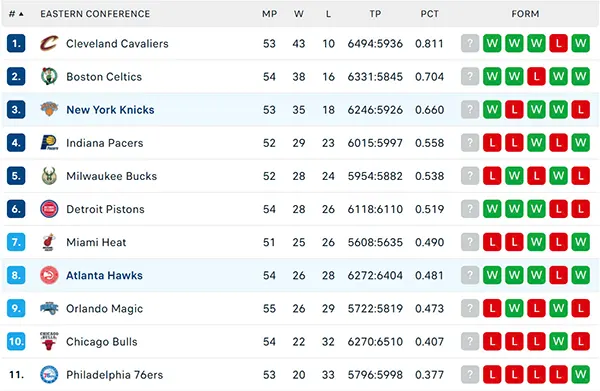Select the Indiana Pacers team logo
The width and height of the screenshot is (600, 391).
point(49,143)
